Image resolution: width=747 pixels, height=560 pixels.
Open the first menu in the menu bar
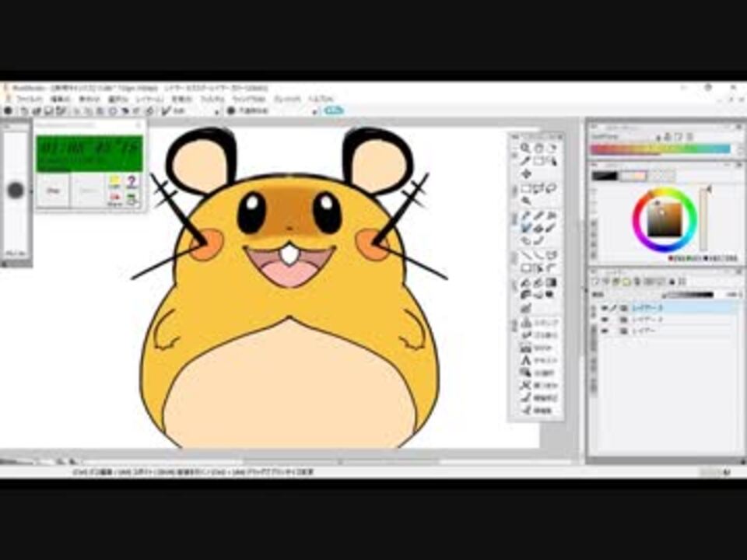click(29, 99)
